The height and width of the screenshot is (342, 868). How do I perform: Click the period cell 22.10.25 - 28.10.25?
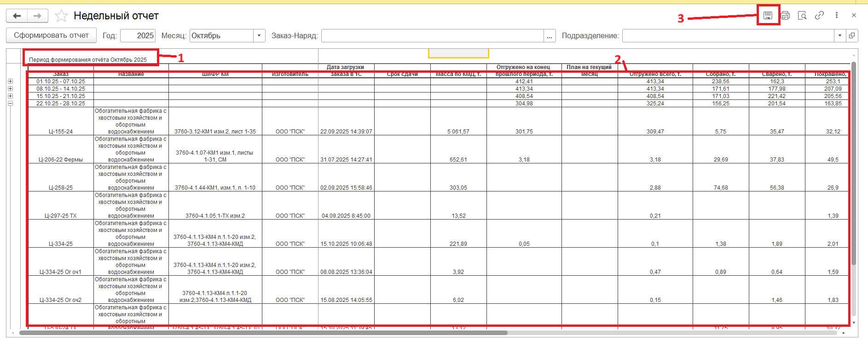[x=61, y=104]
